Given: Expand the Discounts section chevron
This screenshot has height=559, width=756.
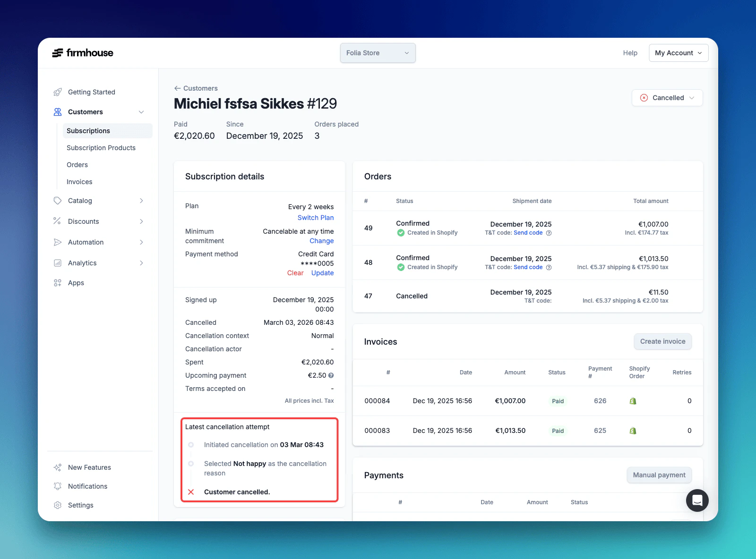Looking at the screenshot, I should pos(141,221).
